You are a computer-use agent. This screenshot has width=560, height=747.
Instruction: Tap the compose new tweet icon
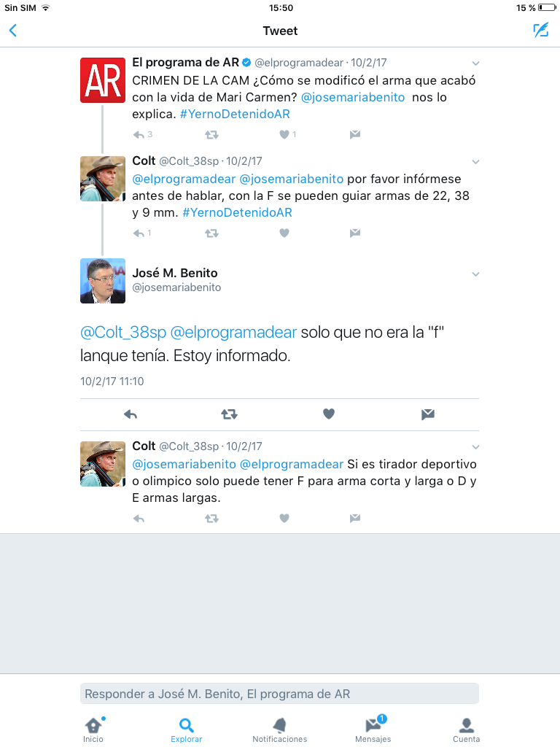point(541,31)
